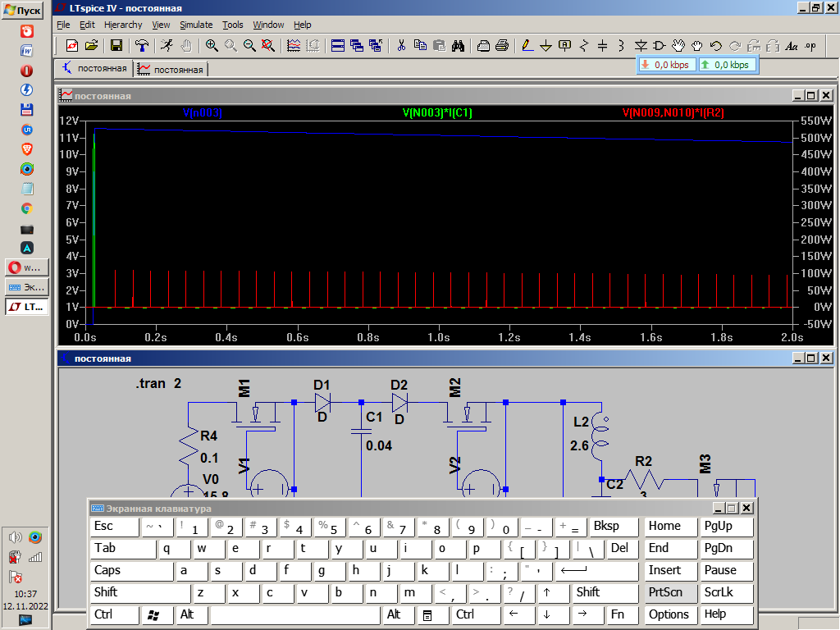This screenshot has width=840, height=630.
Task: Click the SPICE directive .op icon
Action: (x=811, y=46)
